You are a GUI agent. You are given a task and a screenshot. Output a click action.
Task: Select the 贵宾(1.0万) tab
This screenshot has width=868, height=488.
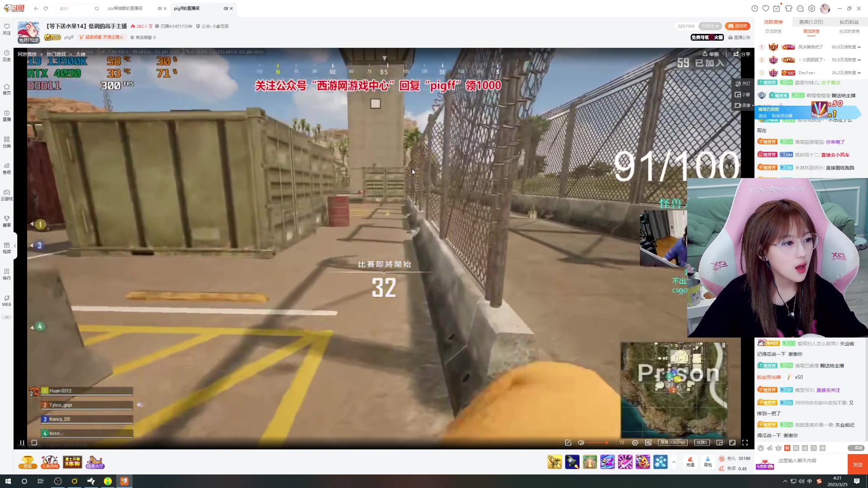click(811, 22)
